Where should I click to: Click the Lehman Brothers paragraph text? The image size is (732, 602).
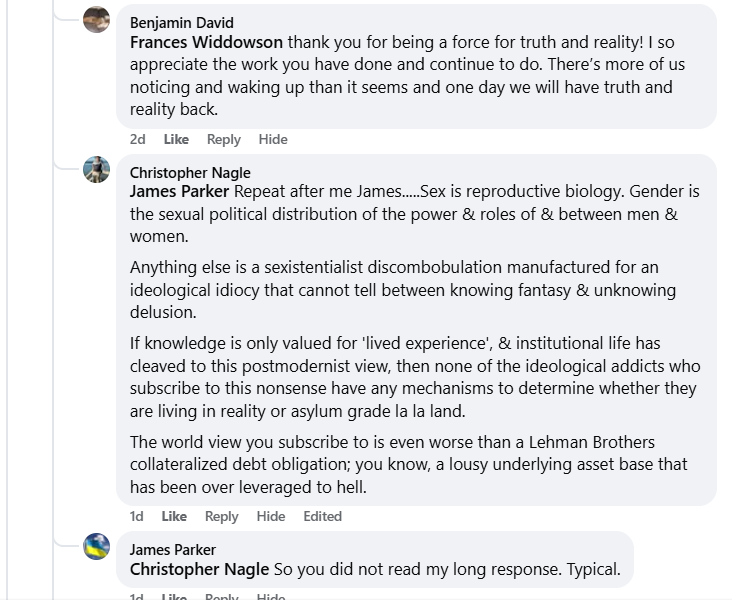[406, 464]
